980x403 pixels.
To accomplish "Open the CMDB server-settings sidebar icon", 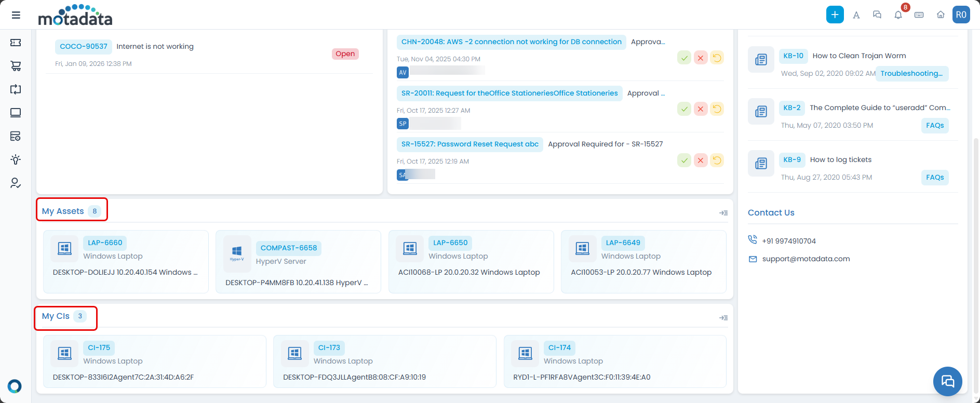I will [16, 136].
